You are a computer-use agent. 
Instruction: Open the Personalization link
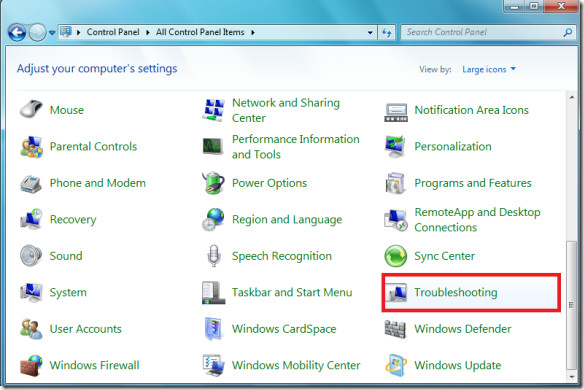tap(453, 146)
